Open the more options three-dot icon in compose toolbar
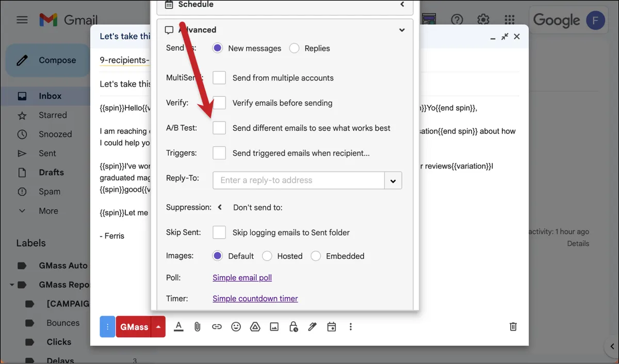 351,326
